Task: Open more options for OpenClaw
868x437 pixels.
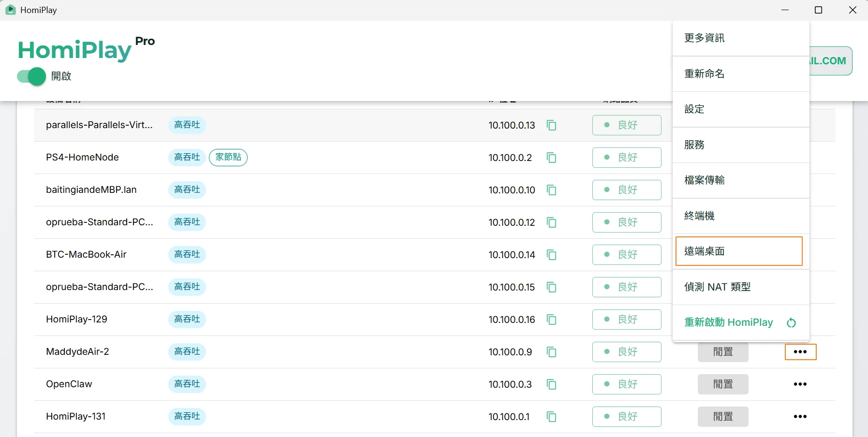Action: click(x=800, y=384)
